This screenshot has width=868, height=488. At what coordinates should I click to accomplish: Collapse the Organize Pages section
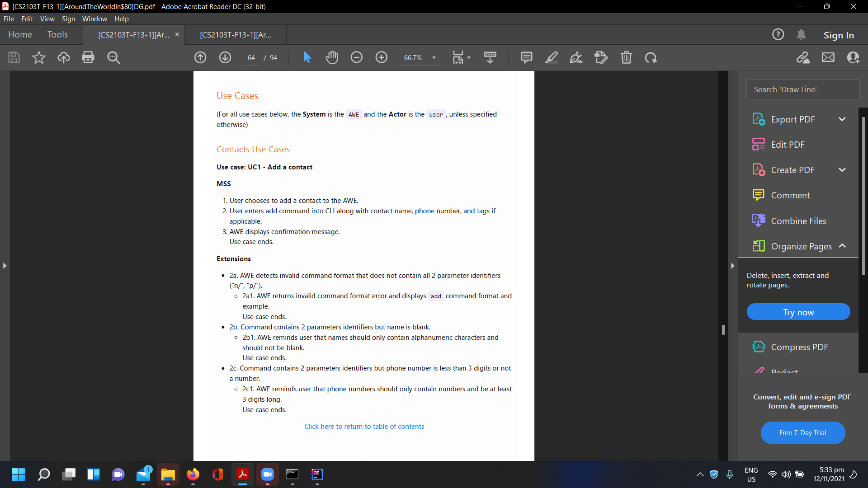pos(842,246)
